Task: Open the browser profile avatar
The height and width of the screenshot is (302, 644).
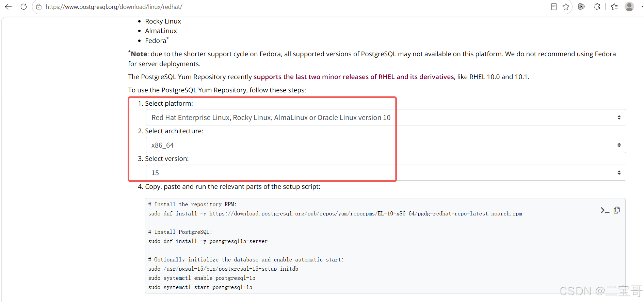Action: pos(629,6)
